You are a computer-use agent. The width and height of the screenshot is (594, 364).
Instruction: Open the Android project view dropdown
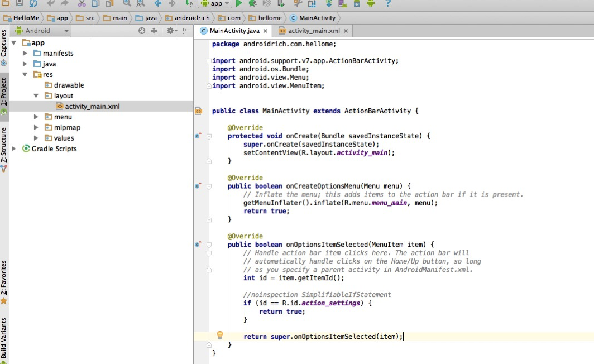(42, 31)
